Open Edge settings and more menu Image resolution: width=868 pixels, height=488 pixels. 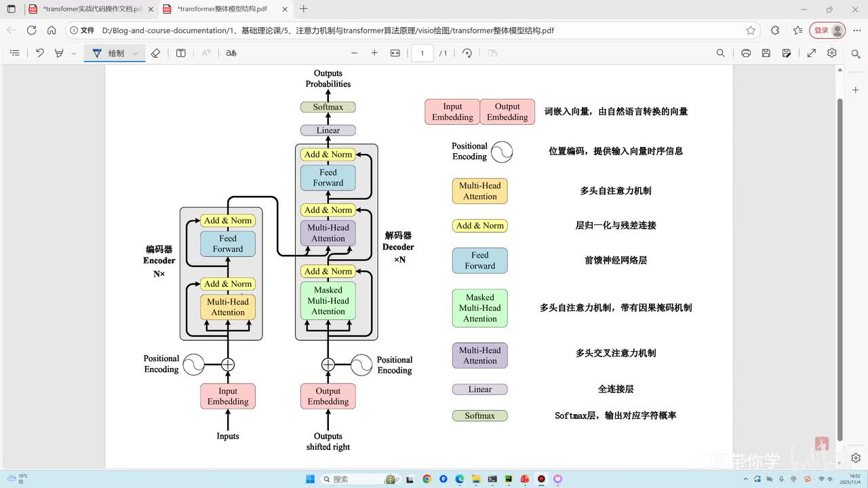(856, 30)
